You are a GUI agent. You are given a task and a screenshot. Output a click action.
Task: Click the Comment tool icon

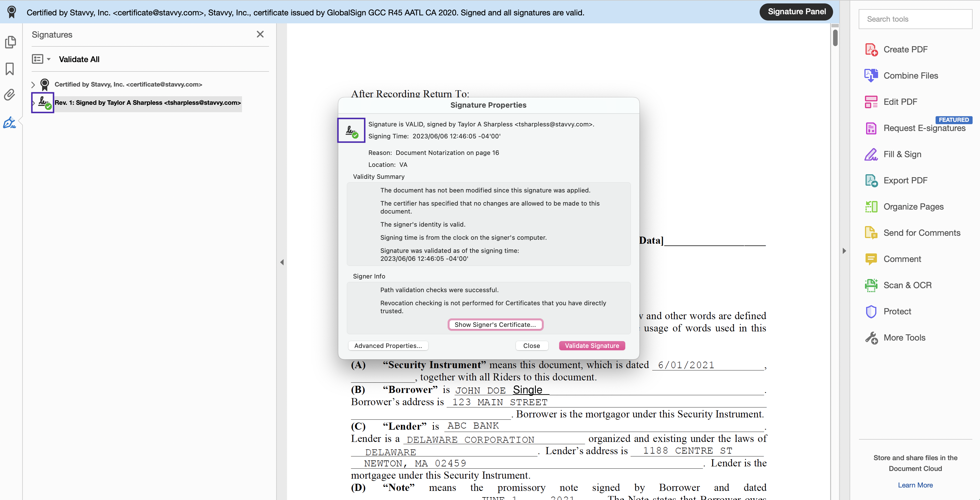(x=871, y=259)
